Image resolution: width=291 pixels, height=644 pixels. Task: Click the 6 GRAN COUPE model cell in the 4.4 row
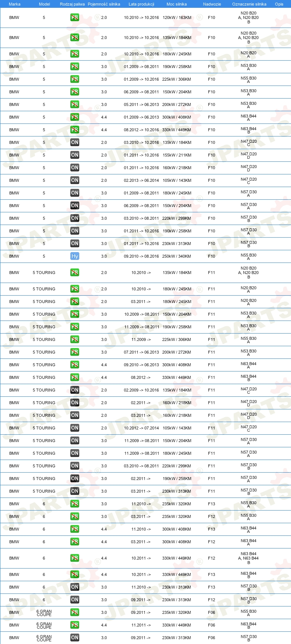(x=44, y=625)
